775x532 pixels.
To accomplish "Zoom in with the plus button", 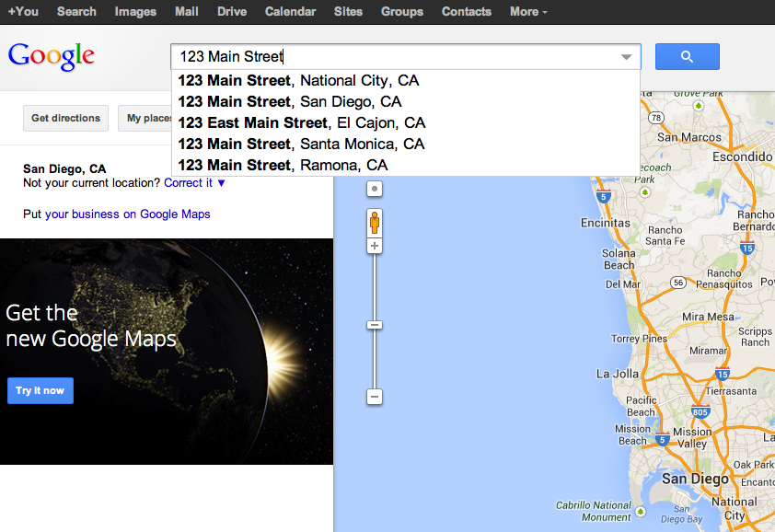I will [x=375, y=246].
